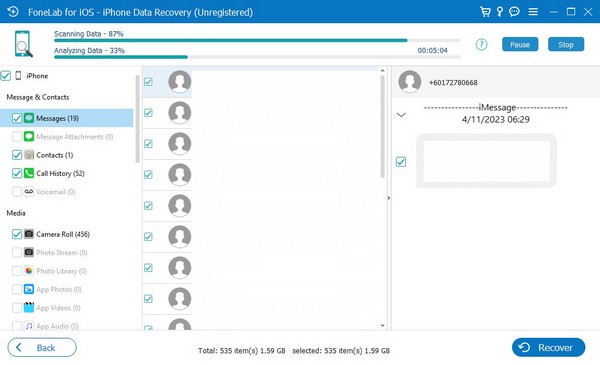Open the hamburger menu icon
This screenshot has height=365, width=600.
533,12
